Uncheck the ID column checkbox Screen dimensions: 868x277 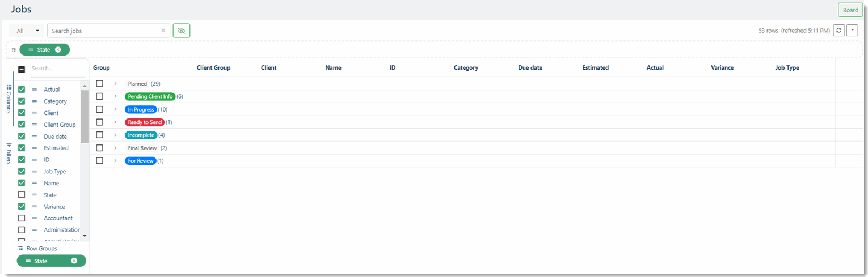point(22,160)
